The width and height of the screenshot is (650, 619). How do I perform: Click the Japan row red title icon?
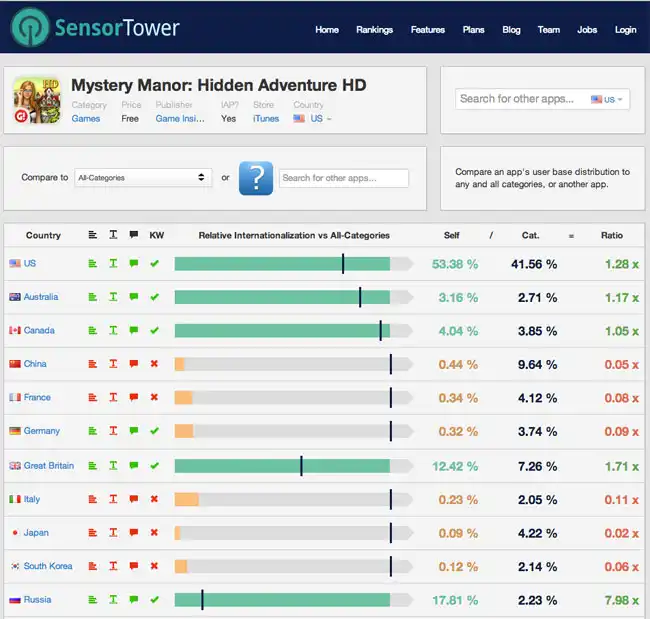[x=113, y=532]
